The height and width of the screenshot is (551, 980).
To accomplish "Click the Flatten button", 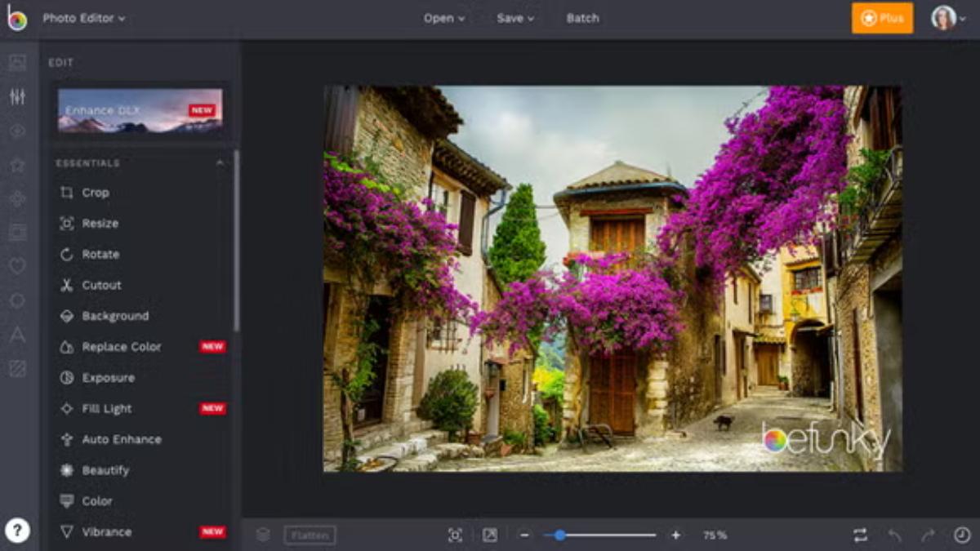I will coord(310,535).
